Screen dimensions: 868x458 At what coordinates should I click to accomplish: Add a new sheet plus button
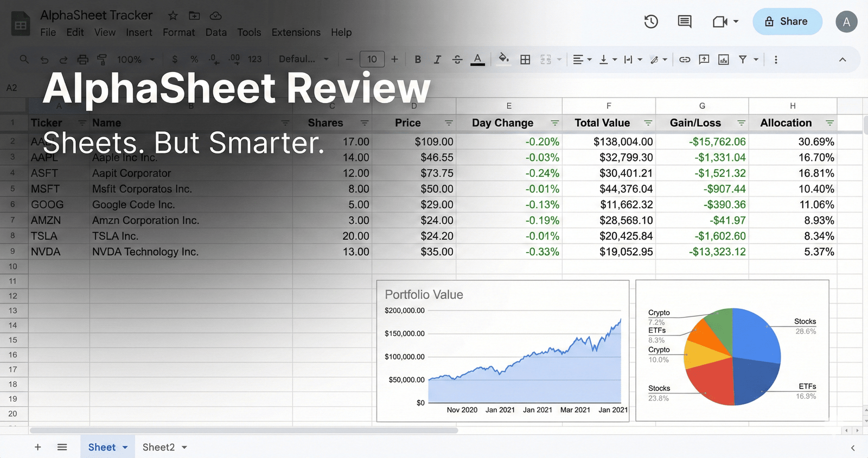click(x=37, y=447)
